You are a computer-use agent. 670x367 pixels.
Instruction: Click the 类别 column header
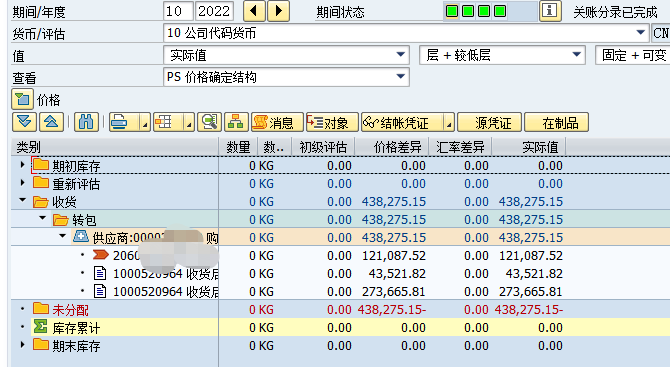pyautogui.click(x=115, y=147)
